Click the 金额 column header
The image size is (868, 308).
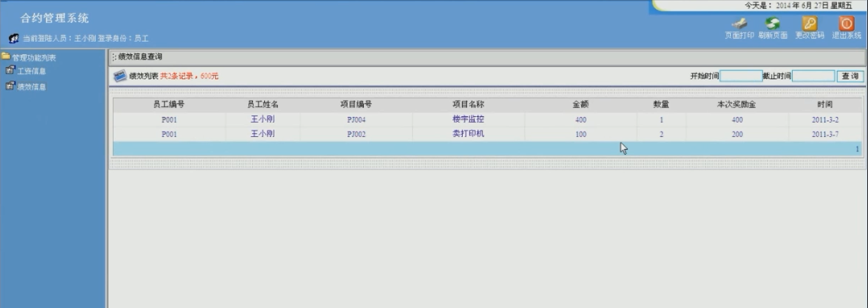[580, 104]
